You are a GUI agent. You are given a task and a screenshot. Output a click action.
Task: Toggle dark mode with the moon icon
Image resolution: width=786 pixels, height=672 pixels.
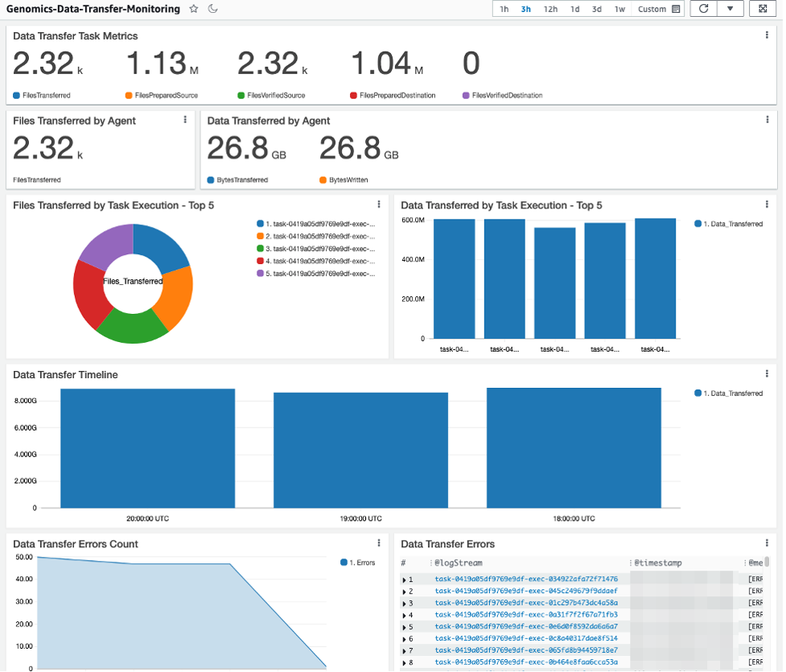[x=211, y=9]
